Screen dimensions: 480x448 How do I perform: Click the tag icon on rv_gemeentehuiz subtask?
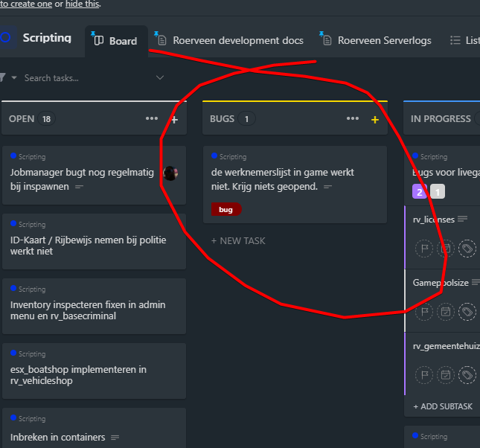467,376
